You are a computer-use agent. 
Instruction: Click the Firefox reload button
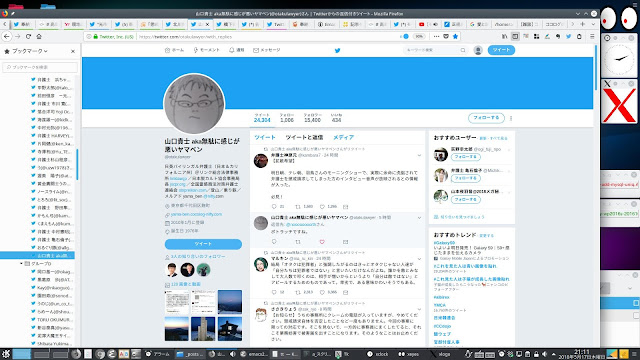[28, 36]
